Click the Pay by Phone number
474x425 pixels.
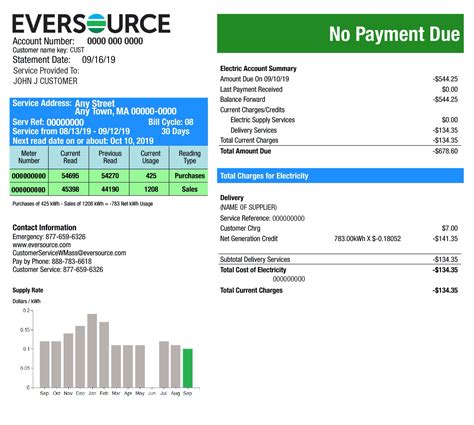click(72, 261)
